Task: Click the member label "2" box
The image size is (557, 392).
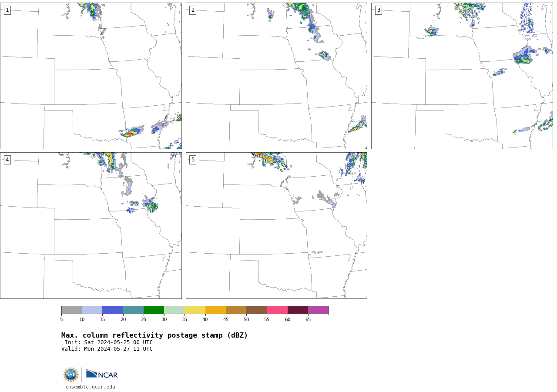Action: coord(193,10)
